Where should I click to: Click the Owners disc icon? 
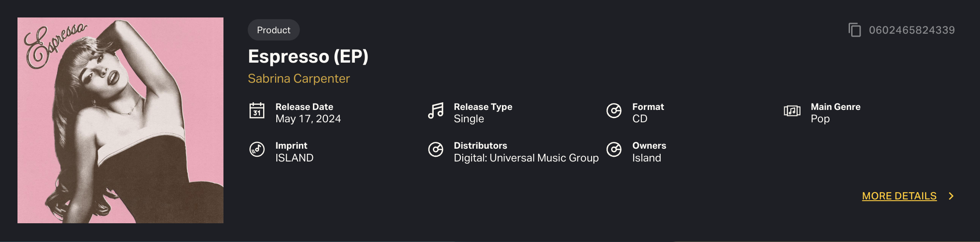click(614, 150)
